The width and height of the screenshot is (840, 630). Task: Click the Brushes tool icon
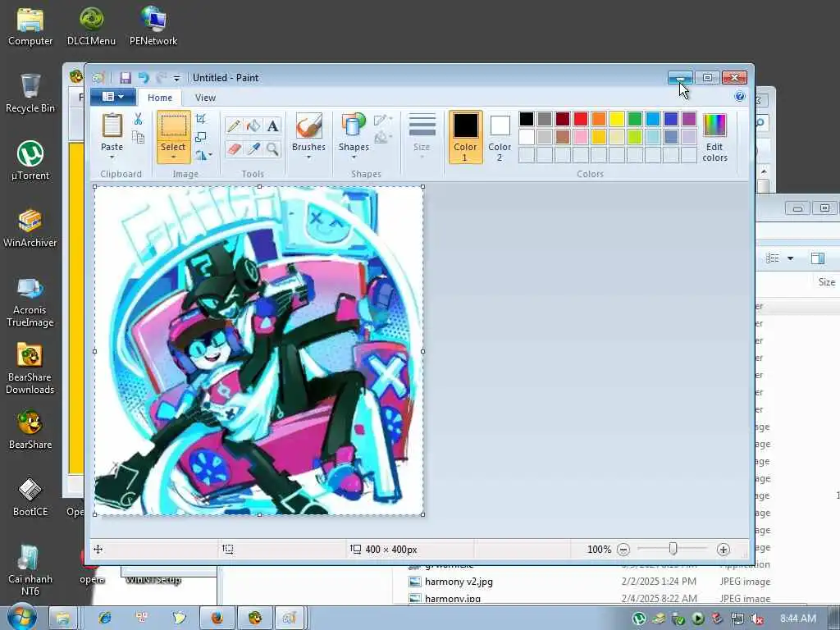click(308, 126)
